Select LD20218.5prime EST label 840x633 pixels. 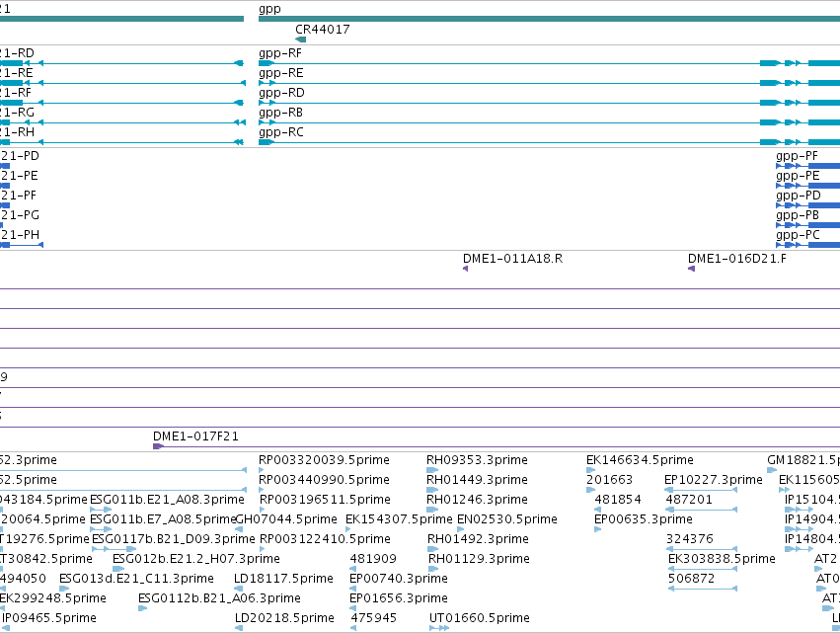point(284,618)
